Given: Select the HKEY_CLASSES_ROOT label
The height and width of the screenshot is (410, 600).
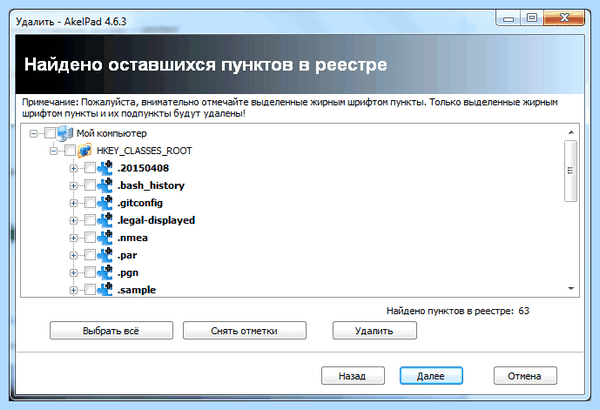Looking at the screenshot, I should (144, 150).
